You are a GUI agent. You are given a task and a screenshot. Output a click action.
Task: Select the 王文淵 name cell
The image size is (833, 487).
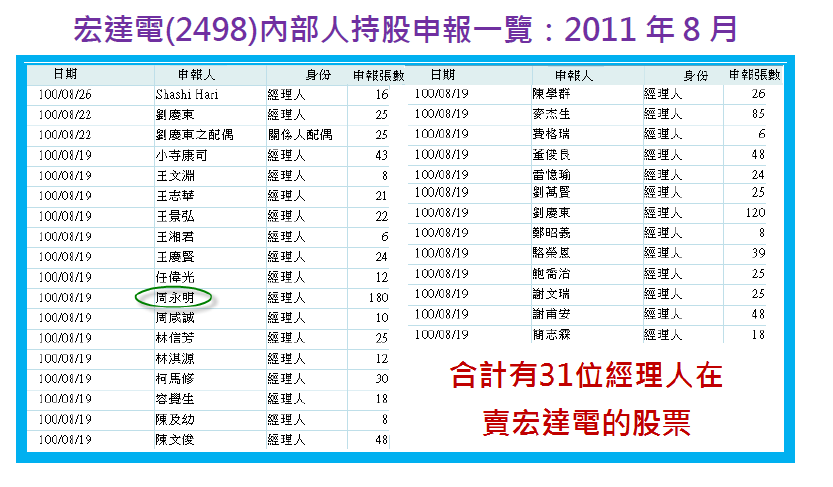(x=175, y=176)
